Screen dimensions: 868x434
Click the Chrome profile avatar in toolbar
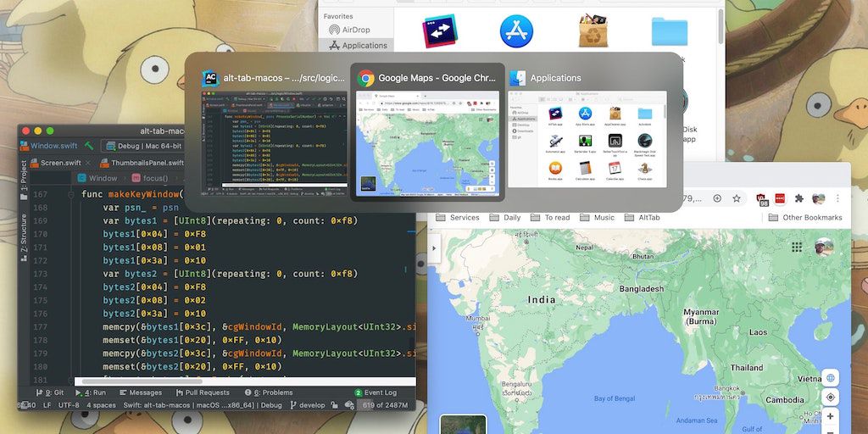click(818, 198)
